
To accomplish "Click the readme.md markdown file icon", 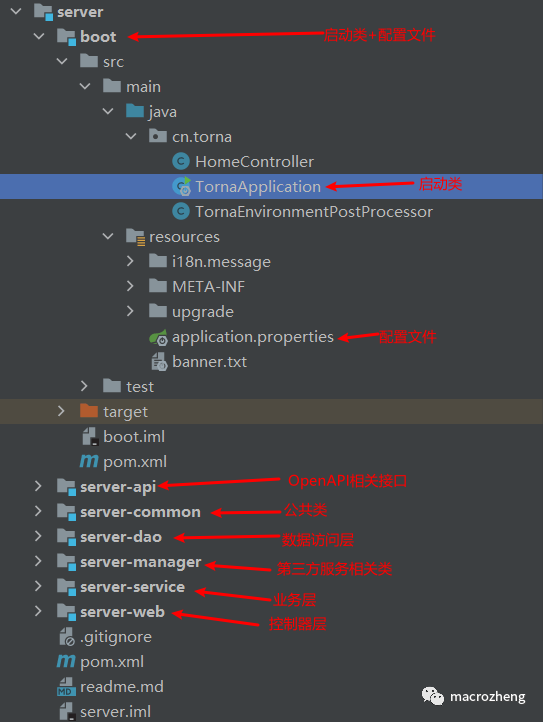I will click(x=66, y=686).
